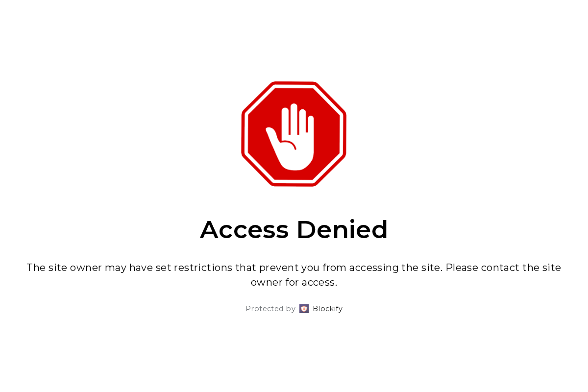588x392 pixels.
Task: Select the word "Denied" in the heading
Action: point(342,229)
